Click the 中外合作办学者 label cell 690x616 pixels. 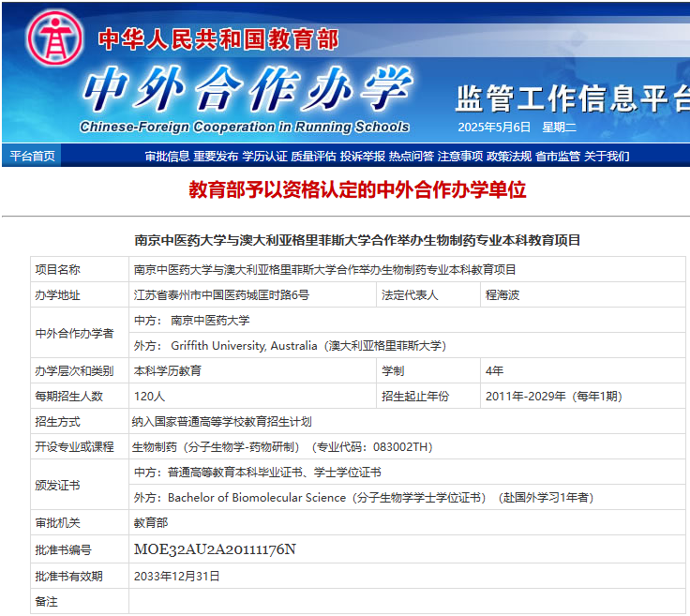point(80,333)
